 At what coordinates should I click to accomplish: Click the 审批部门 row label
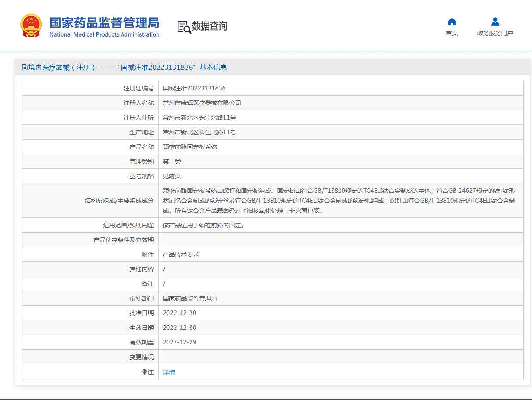[141, 298]
